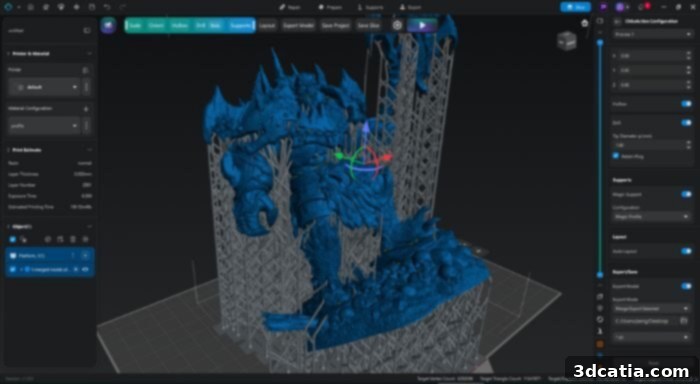Image resolution: width=700 pixels, height=384 pixels.
Task: Click the blue Slice button
Action: pyautogui.click(x=575, y=7)
